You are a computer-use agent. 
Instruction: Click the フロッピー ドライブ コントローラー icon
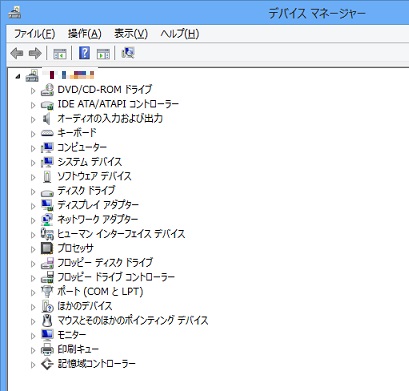[47, 278]
